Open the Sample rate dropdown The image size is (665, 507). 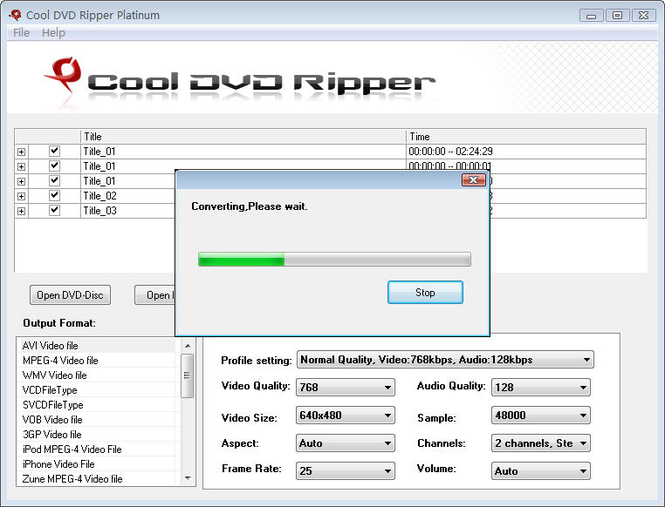tap(541, 415)
